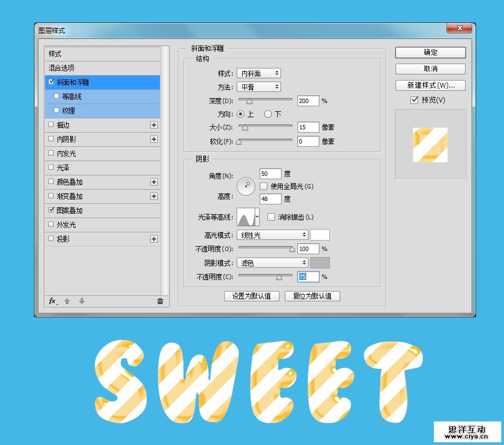
Task: Click the 新建样式(W)... button
Action: [x=430, y=85]
